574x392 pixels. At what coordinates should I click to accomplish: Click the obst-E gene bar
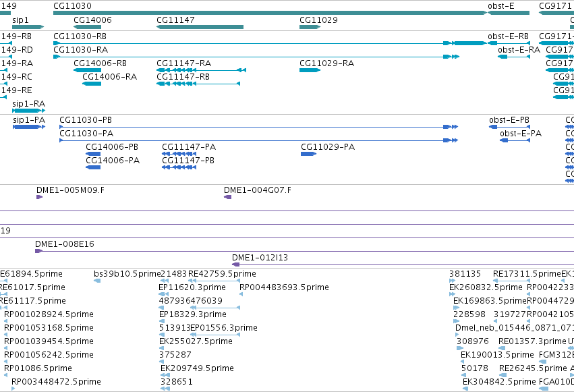coord(509,13)
